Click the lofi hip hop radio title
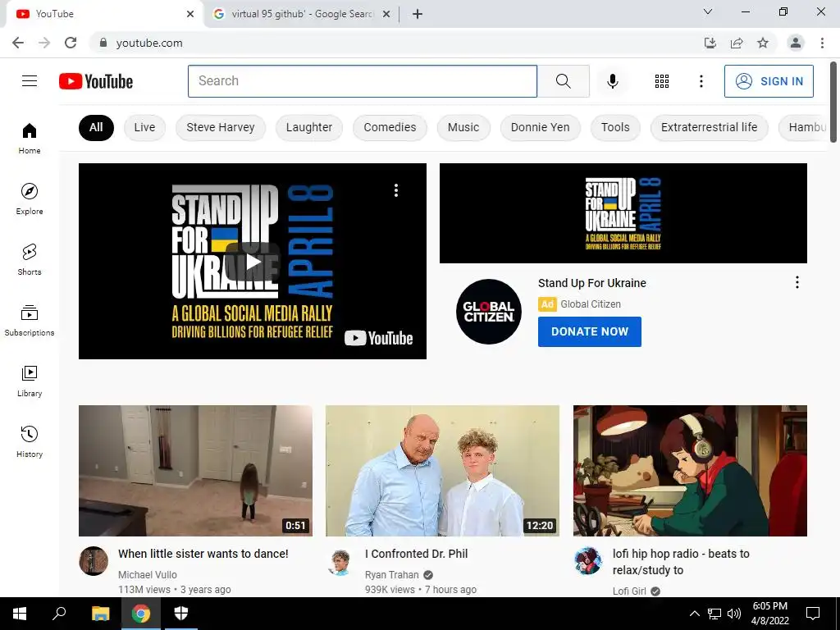 tap(681, 561)
